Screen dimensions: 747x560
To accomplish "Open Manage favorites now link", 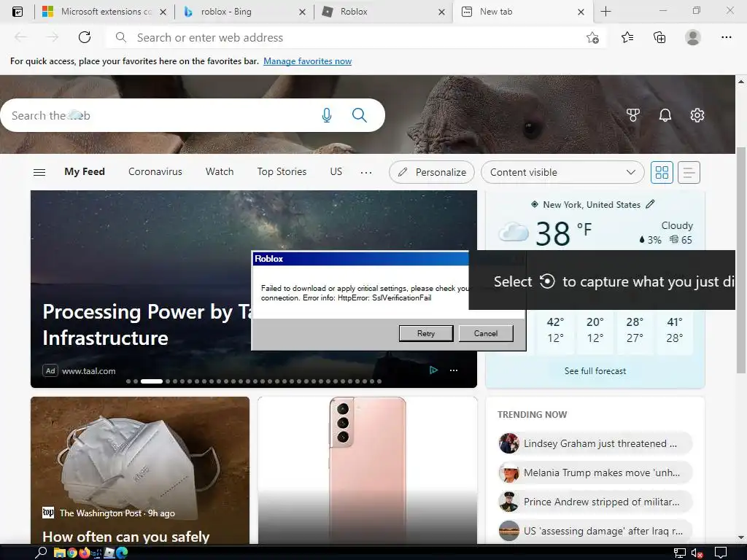I will point(307,61).
